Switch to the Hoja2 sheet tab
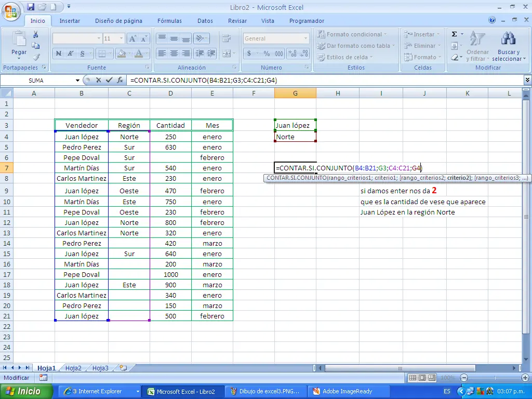532x399 pixels. point(73,368)
